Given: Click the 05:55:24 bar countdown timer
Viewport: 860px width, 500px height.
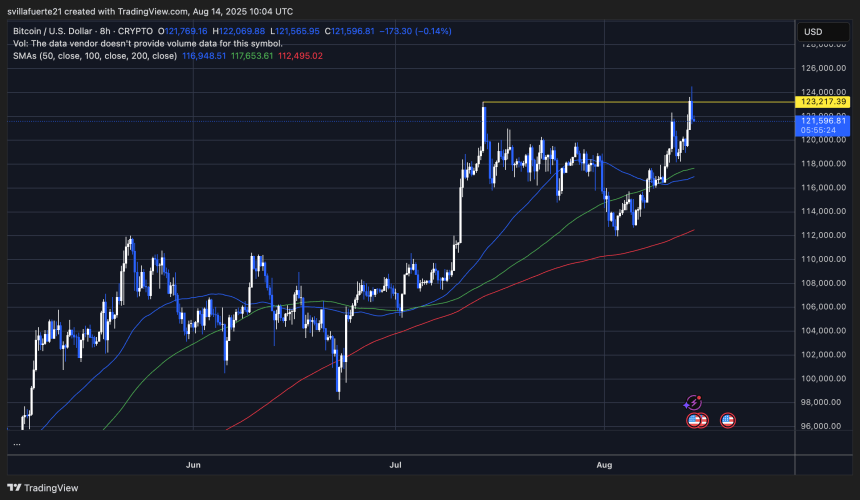Looking at the screenshot, I should [x=818, y=130].
